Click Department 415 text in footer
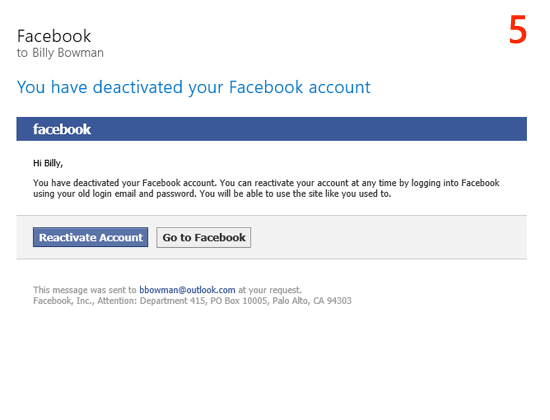 [172, 301]
